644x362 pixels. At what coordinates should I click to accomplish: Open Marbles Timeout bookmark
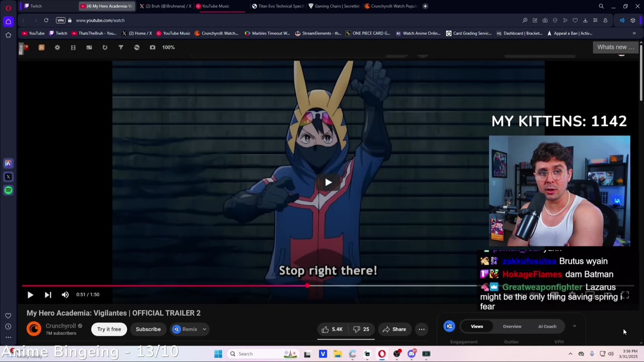pos(267,33)
